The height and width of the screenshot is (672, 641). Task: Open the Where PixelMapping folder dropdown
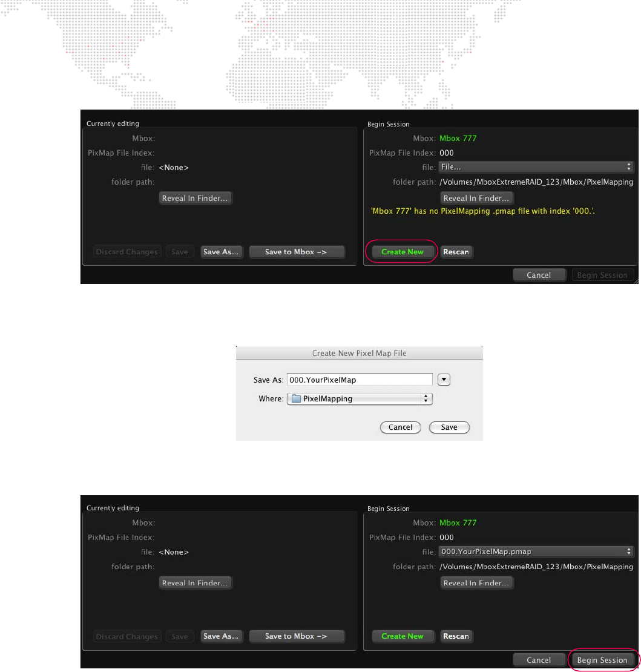tap(360, 398)
